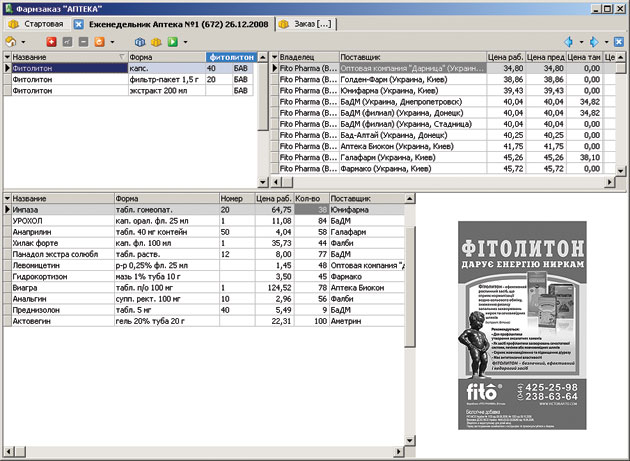Sort by the Цена пред column header

tap(546, 57)
